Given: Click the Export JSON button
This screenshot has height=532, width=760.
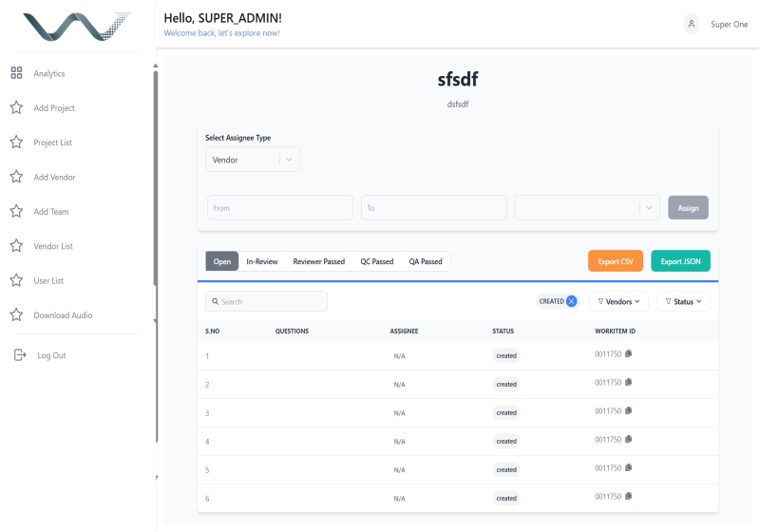Looking at the screenshot, I should [680, 261].
